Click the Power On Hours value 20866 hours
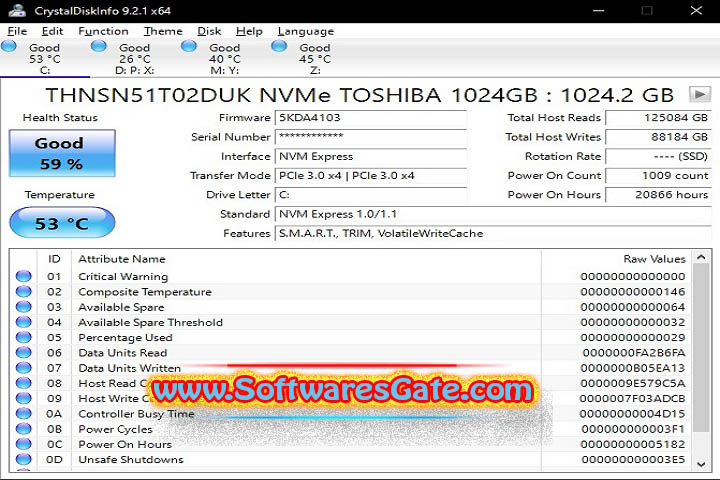 click(658, 195)
